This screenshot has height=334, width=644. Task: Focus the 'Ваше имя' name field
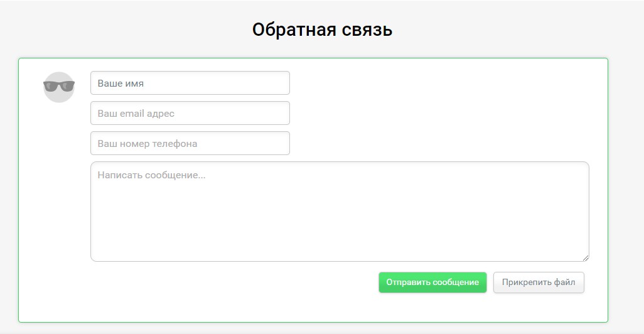tap(190, 83)
